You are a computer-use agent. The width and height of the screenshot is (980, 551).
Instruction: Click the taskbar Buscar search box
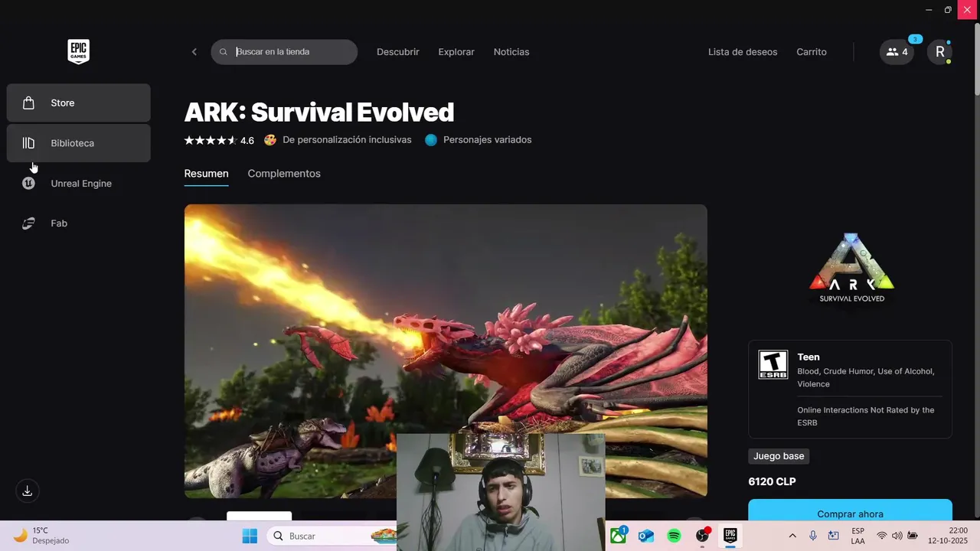click(x=331, y=536)
